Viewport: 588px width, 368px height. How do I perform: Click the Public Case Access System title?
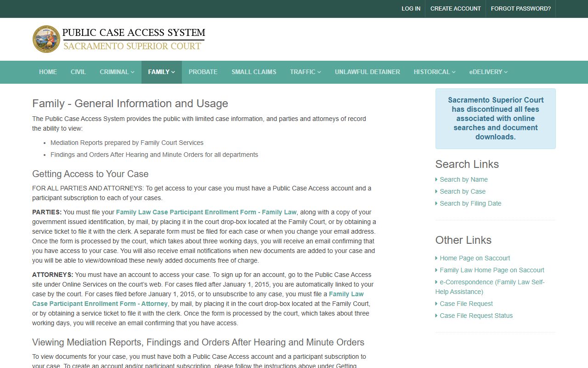[134, 33]
